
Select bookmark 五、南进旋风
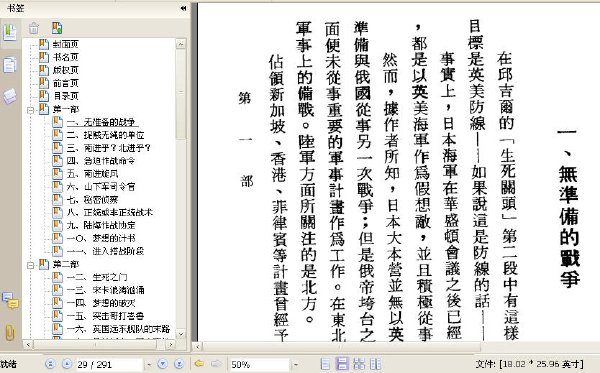tap(92, 174)
